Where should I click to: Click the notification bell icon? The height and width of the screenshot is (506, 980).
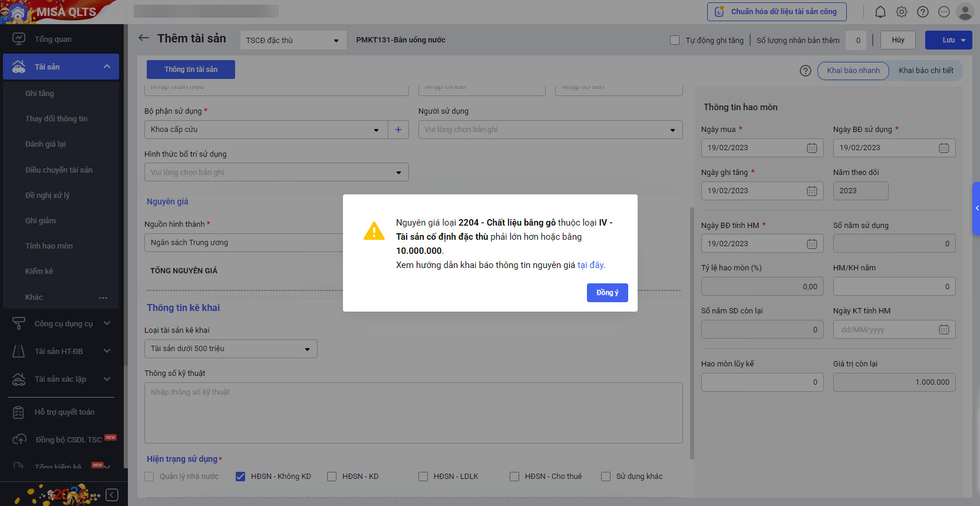point(880,12)
